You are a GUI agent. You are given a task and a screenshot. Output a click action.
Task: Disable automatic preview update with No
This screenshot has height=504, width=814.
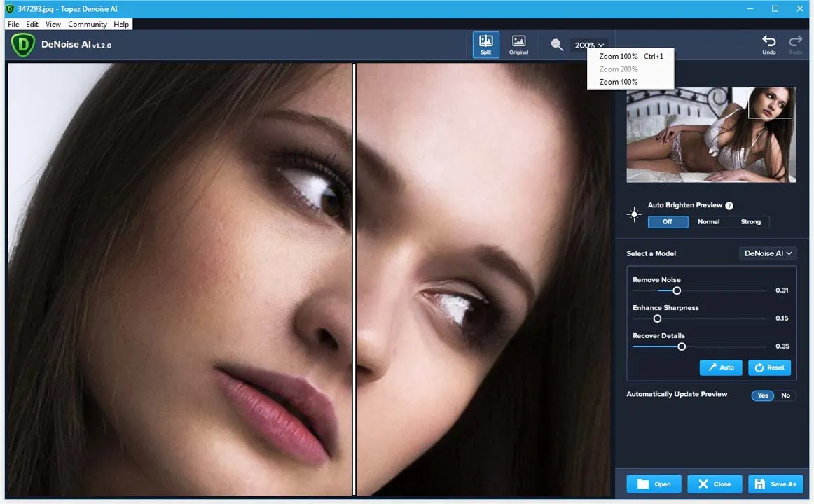(x=785, y=395)
